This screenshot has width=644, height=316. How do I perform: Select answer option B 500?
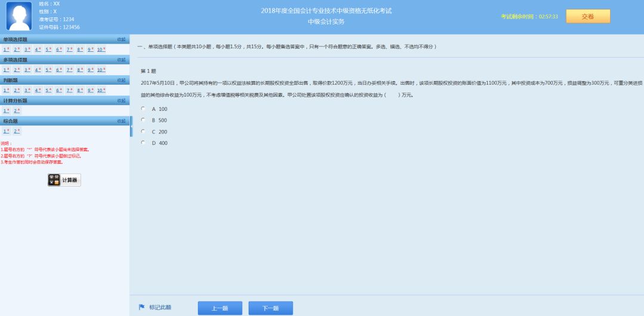(143, 120)
